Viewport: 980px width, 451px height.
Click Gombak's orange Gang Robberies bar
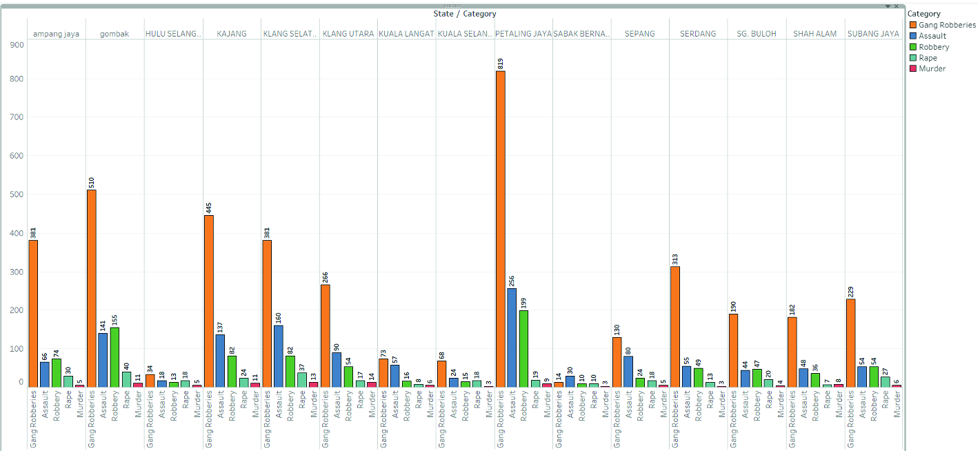92,289
